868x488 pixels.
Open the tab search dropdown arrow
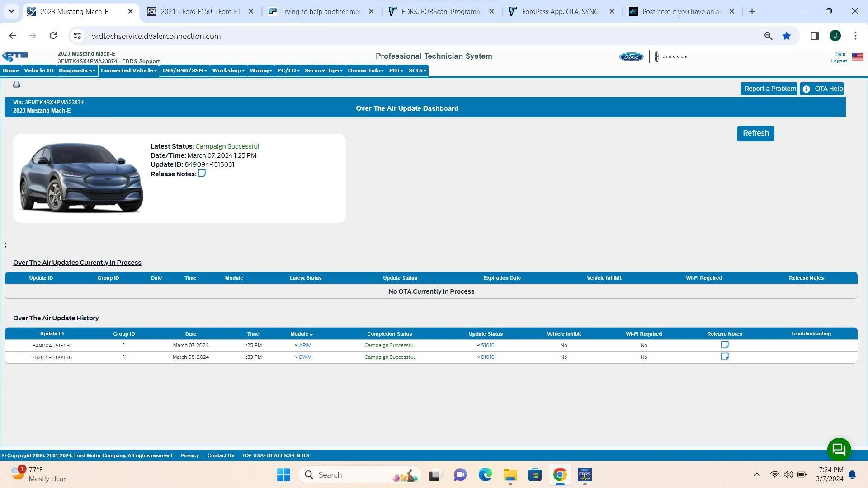[x=11, y=12]
